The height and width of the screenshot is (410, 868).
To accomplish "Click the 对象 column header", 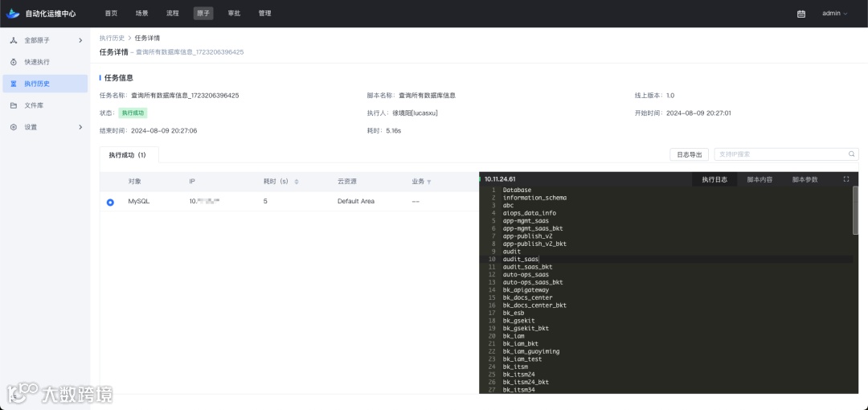I will tap(134, 182).
